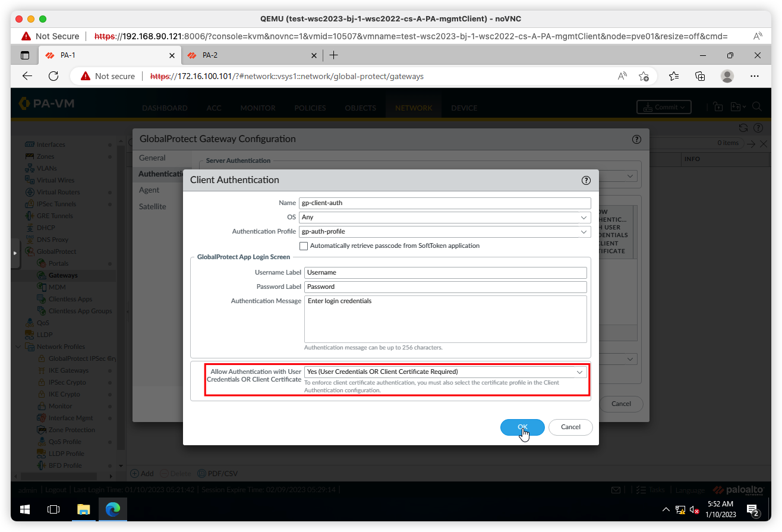Click the browser refresh button
Viewport: 782px width, 532px height.
tap(53, 76)
